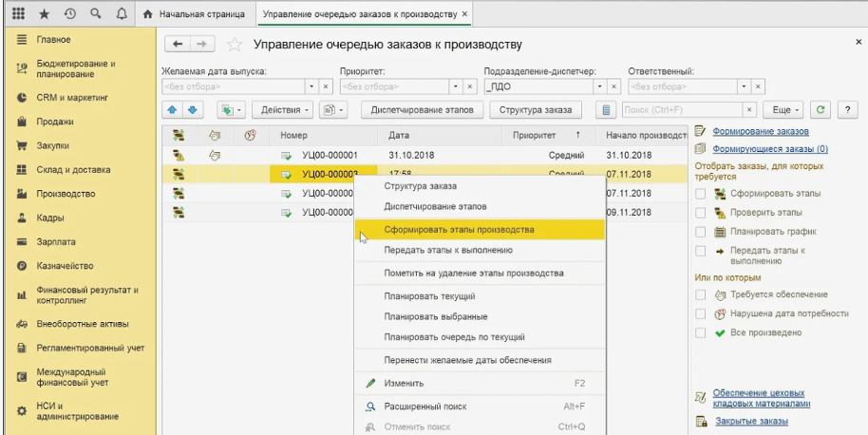This screenshot has height=435, width=868.
Task: Enable Проверить этапы checkbox
Action: [701, 213]
